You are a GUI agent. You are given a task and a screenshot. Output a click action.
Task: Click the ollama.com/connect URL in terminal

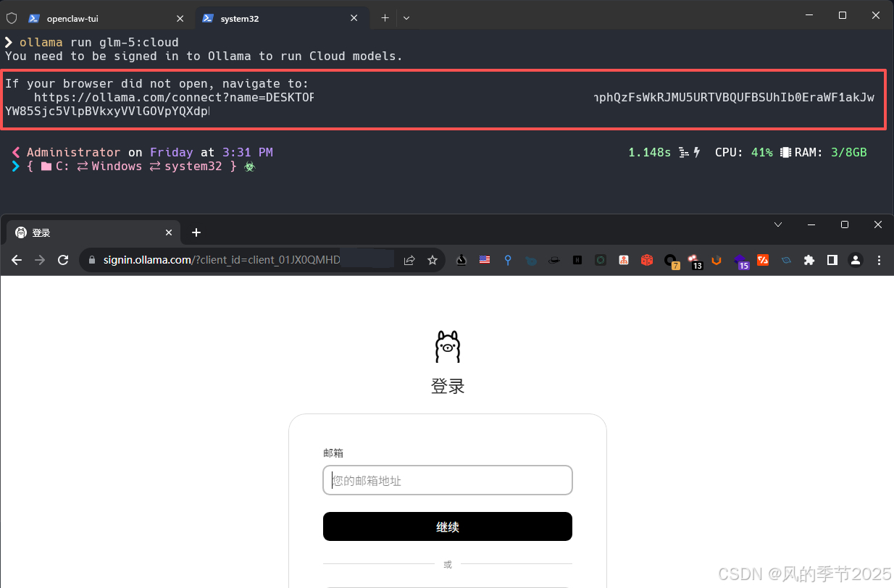coord(174,98)
